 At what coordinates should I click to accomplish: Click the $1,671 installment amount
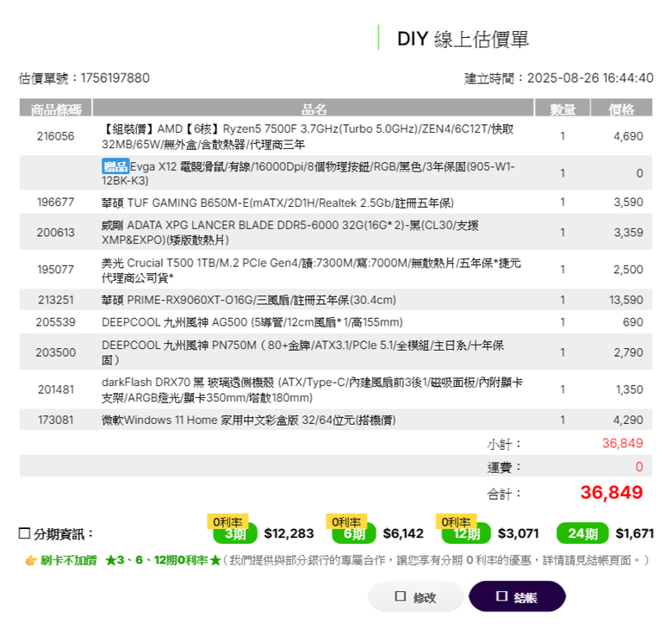click(635, 533)
